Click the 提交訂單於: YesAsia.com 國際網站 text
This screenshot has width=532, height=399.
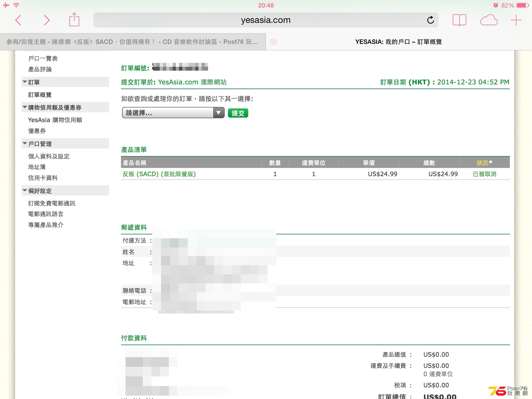pos(174,82)
